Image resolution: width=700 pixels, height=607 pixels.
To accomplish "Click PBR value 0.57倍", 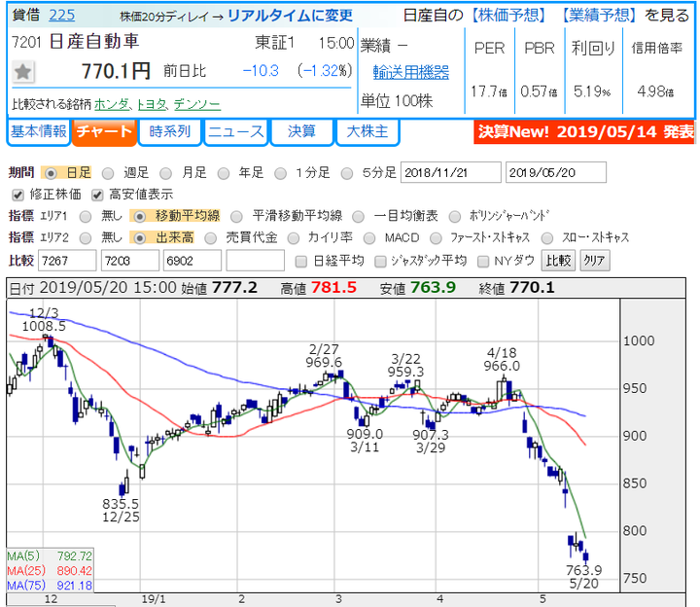I will pos(540,92).
